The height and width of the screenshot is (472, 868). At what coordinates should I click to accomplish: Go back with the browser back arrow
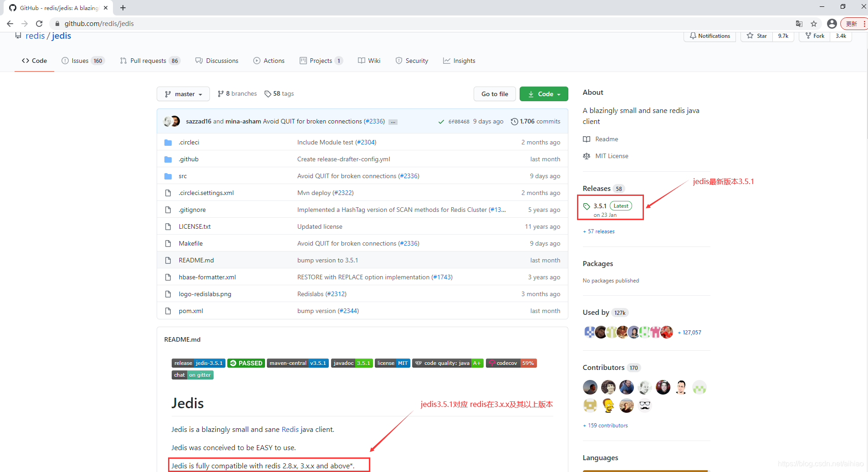point(10,24)
